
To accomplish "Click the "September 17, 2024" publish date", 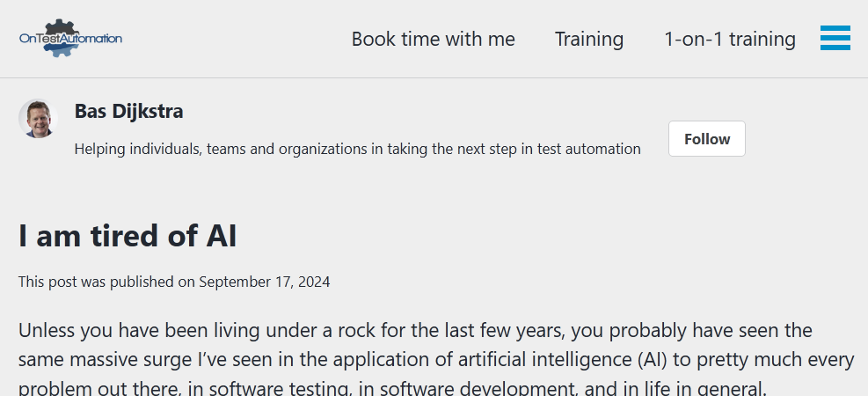I will click(265, 282).
